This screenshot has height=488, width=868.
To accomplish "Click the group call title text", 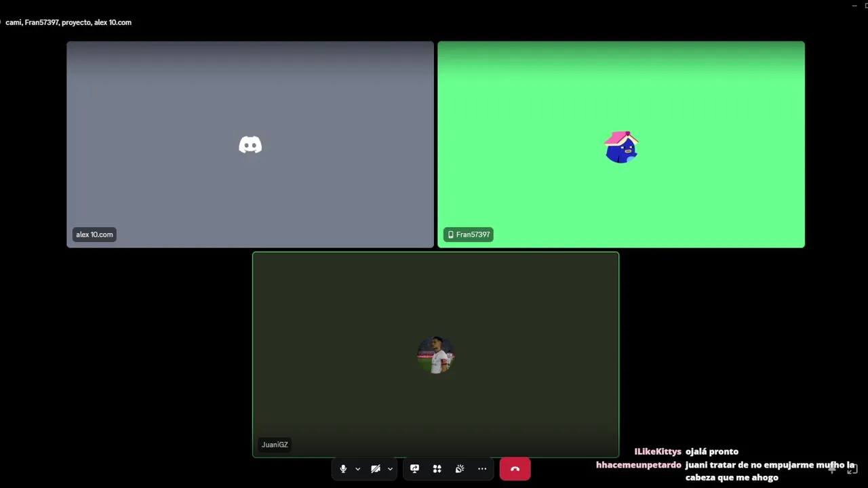I will (68, 22).
